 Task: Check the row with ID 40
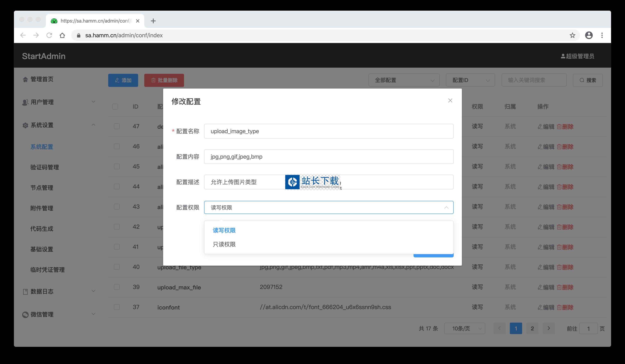point(117,267)
